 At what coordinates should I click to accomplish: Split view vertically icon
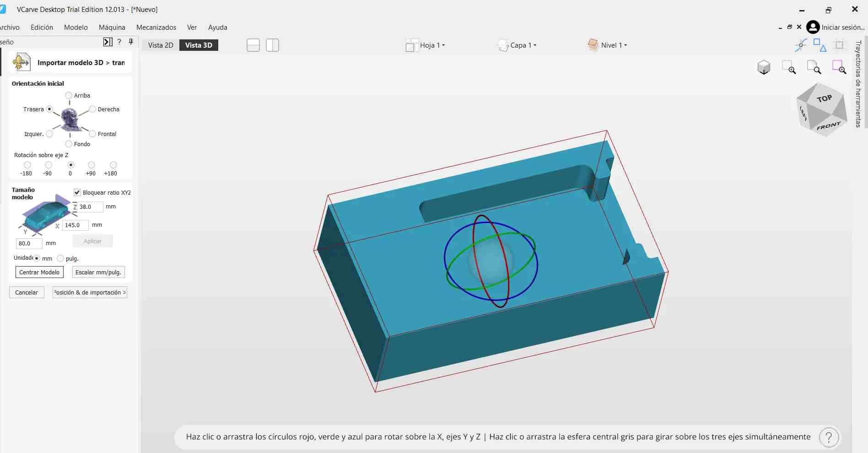(x=273, y=45)
